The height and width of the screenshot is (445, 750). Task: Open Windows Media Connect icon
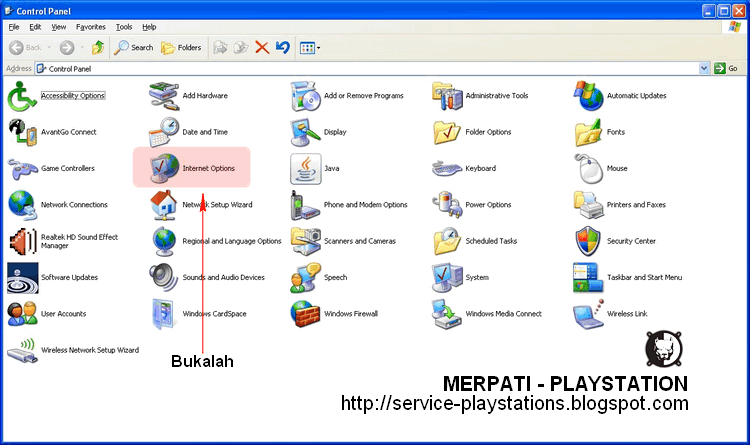(x=447, y=314)
